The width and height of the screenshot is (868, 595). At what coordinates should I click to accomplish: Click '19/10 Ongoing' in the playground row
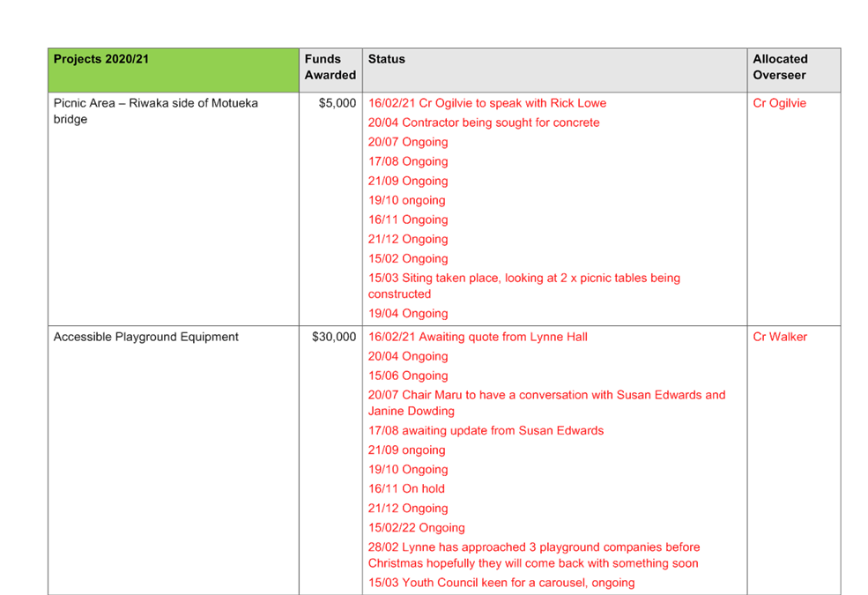[408, 469]
